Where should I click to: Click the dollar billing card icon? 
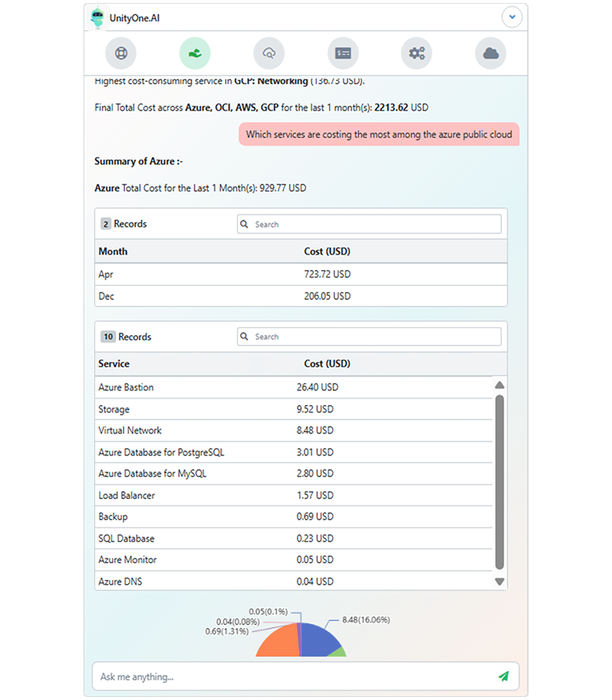coord(343,53)
